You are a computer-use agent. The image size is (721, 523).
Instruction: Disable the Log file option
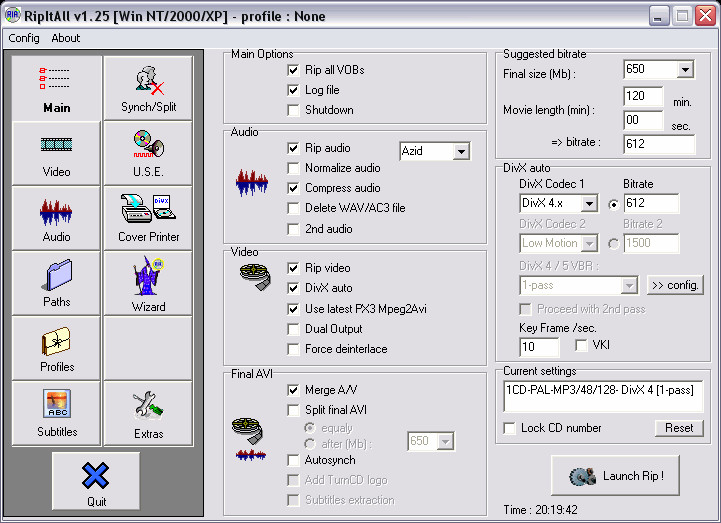pos(293,90)
